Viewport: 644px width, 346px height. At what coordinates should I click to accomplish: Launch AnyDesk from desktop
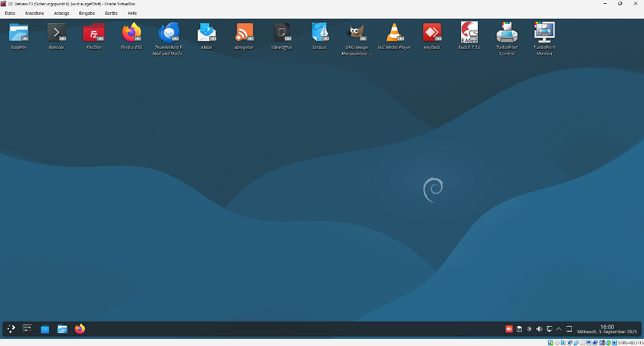coord(431,33)
